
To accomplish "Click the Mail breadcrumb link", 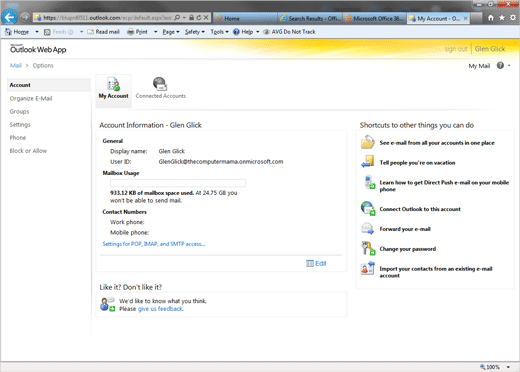I will click(x=16, y=65).
